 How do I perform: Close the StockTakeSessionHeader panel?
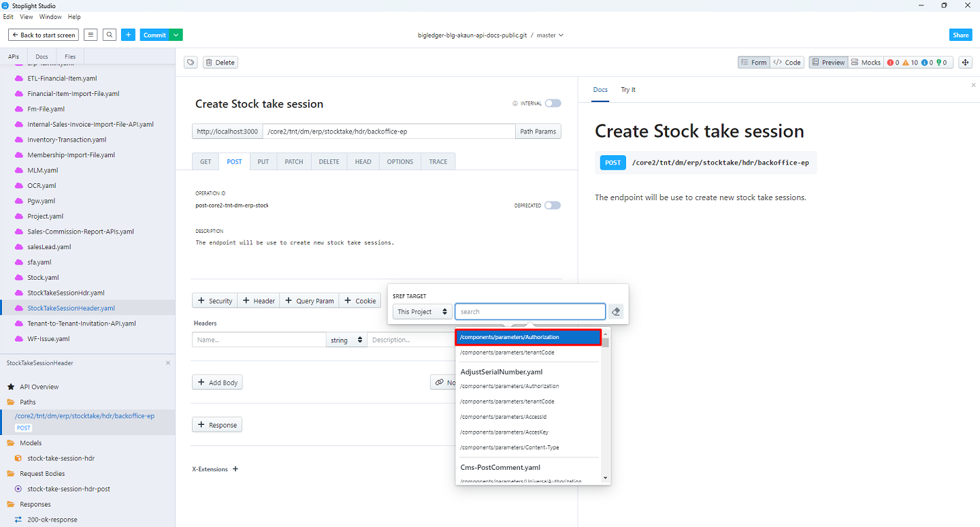click(168, 363)
